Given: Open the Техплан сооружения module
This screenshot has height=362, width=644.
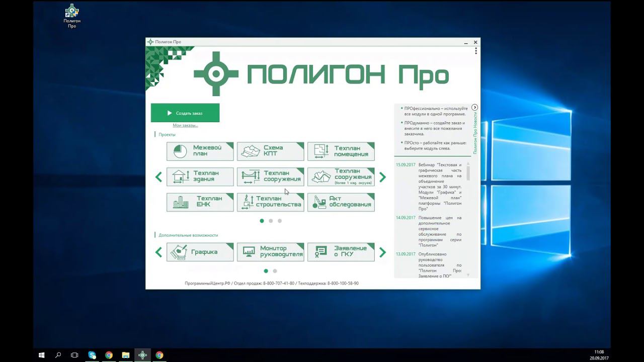Looking at the screenshot, I should [271, 176].
